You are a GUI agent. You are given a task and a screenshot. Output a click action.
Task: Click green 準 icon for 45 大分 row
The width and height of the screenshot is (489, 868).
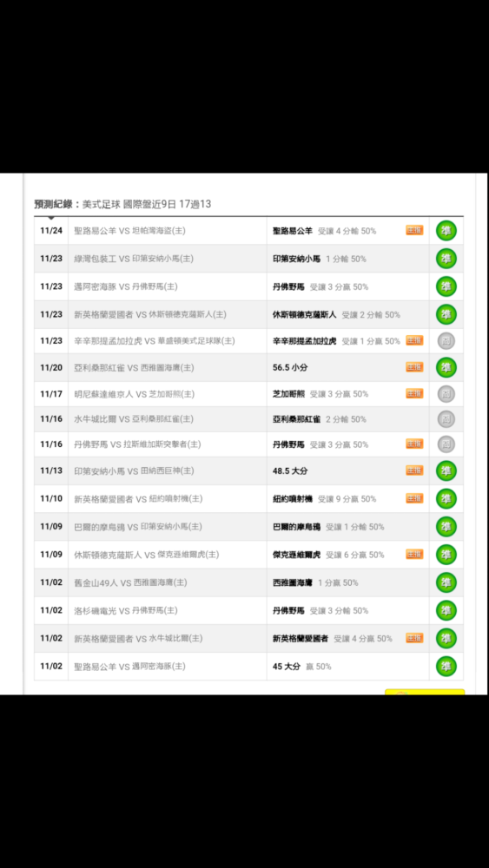[x=446, y=667]
